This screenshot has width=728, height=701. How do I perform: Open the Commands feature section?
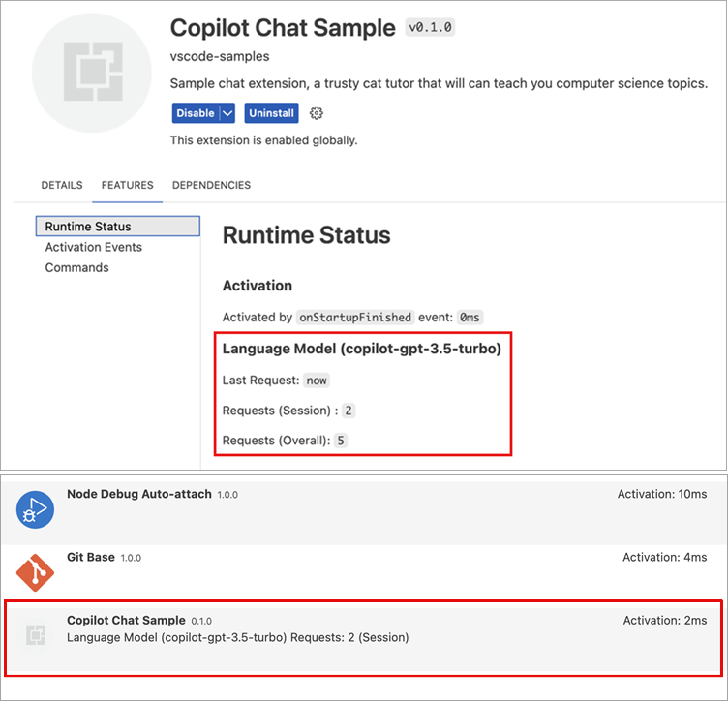coord(77,267)
